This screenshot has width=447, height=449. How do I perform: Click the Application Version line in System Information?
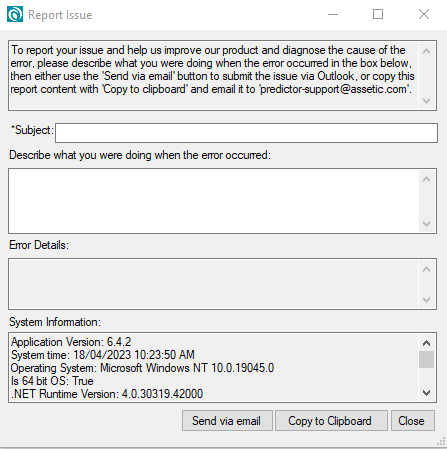pos(71,342)
